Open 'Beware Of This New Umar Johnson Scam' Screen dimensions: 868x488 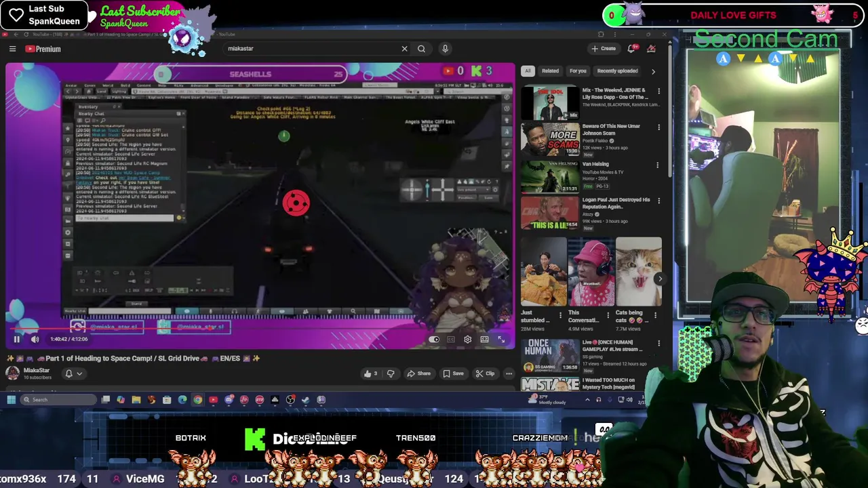(x=610, y=129)
